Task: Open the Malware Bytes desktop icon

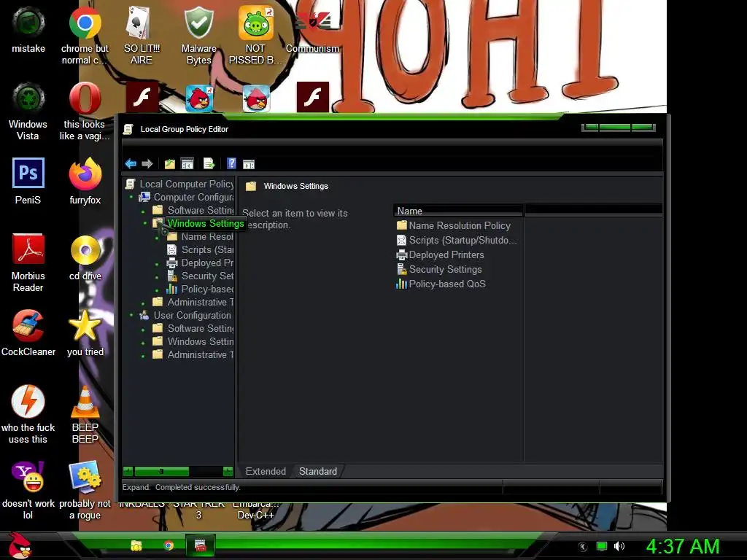Action: coord(198,35)
